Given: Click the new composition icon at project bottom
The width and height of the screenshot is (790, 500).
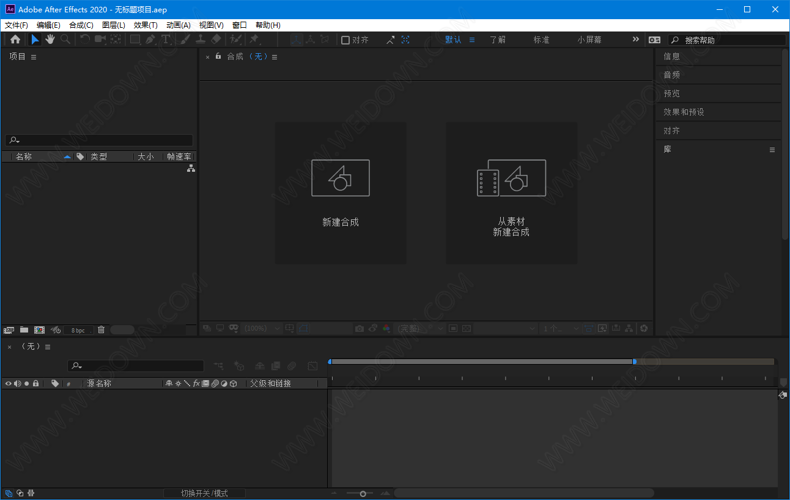Looking at the screenshot, I should 39,330.
